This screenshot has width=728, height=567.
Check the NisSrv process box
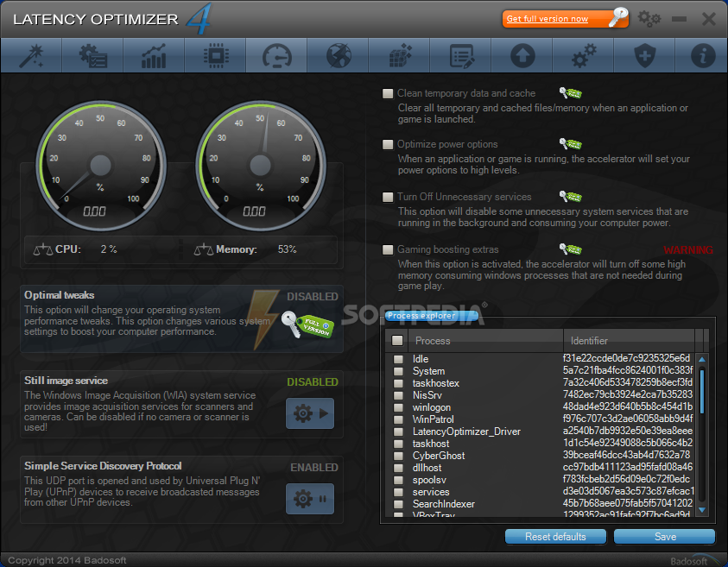click(398, 395)
